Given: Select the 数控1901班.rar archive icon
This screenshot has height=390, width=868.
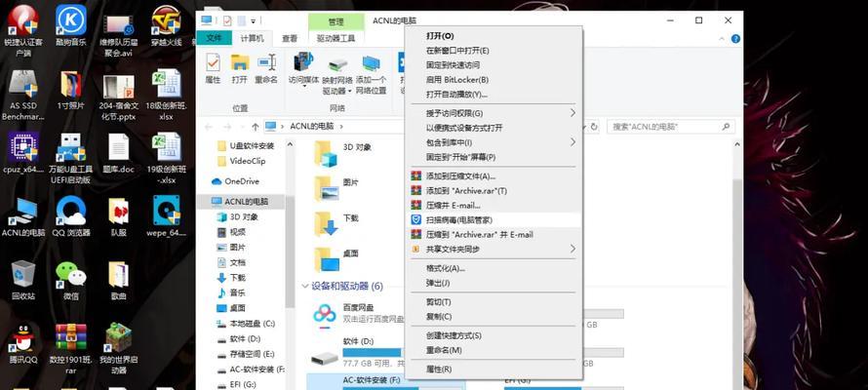Looking at the screenshot, I should coord(71,348).
